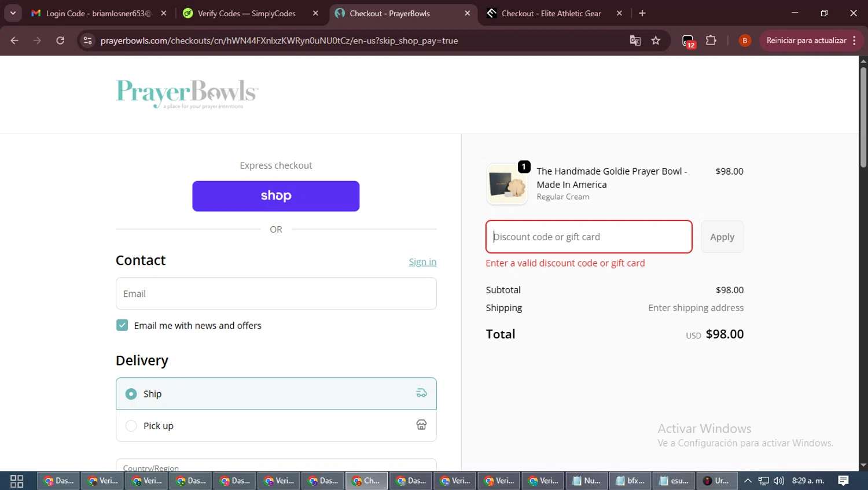Open the Ur... taskbar app
Screen dimensions: 868x490
tap(717, 481)
